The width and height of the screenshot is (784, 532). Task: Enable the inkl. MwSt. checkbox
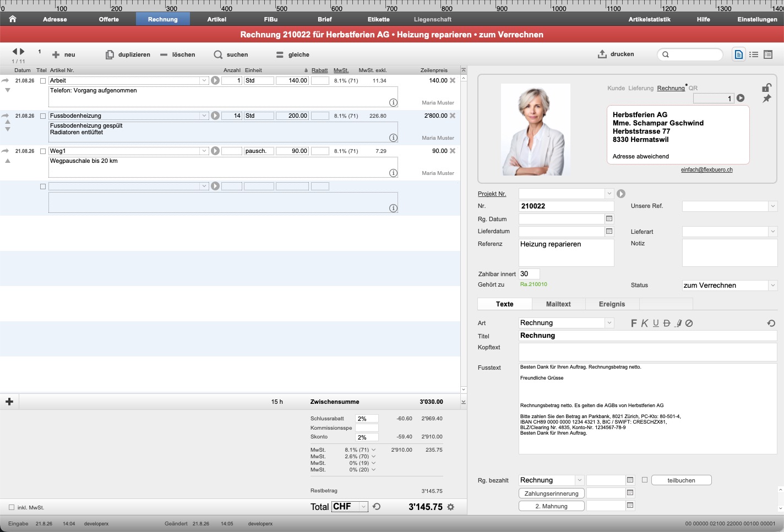[x=12, y=507]
